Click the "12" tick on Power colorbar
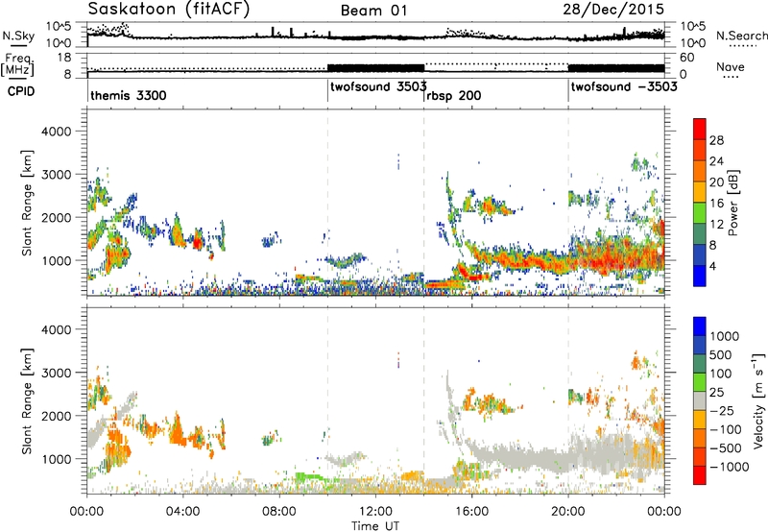 (x=716, y=225)
